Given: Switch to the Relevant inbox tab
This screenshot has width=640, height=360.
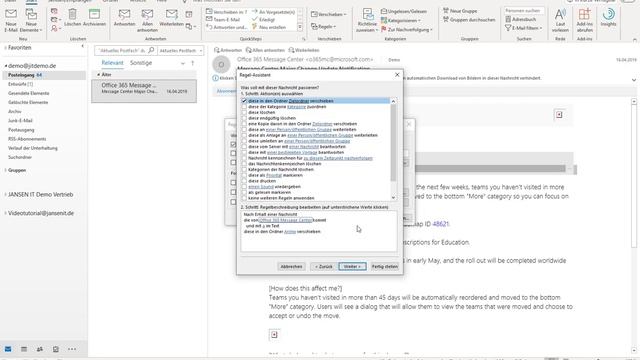Looking at the screenshot, I should [x=112, y=63].
